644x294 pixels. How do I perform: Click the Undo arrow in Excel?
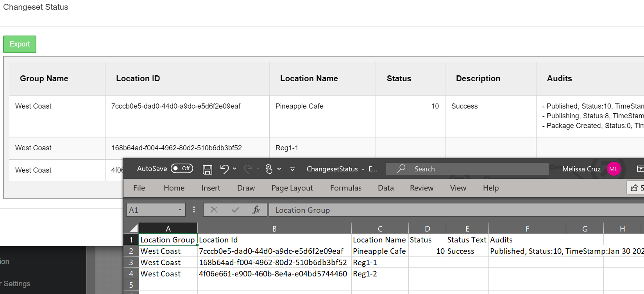[x=224, y=169]
